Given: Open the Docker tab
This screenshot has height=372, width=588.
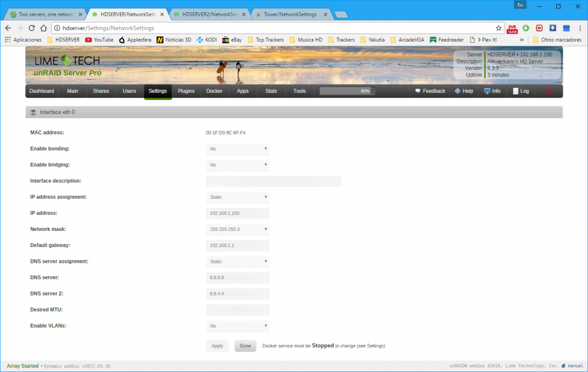Looking at the screenshot, I should click(x=215, y=91).
